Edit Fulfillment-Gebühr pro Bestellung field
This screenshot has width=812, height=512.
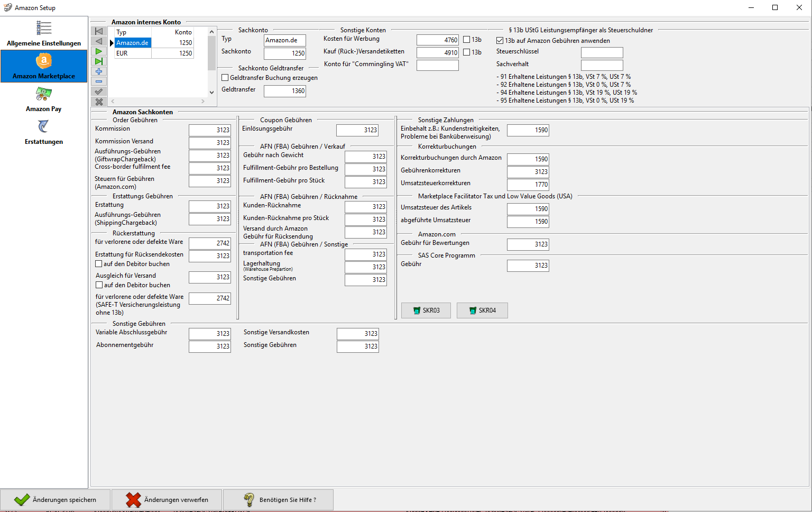(x=366, y=169)
